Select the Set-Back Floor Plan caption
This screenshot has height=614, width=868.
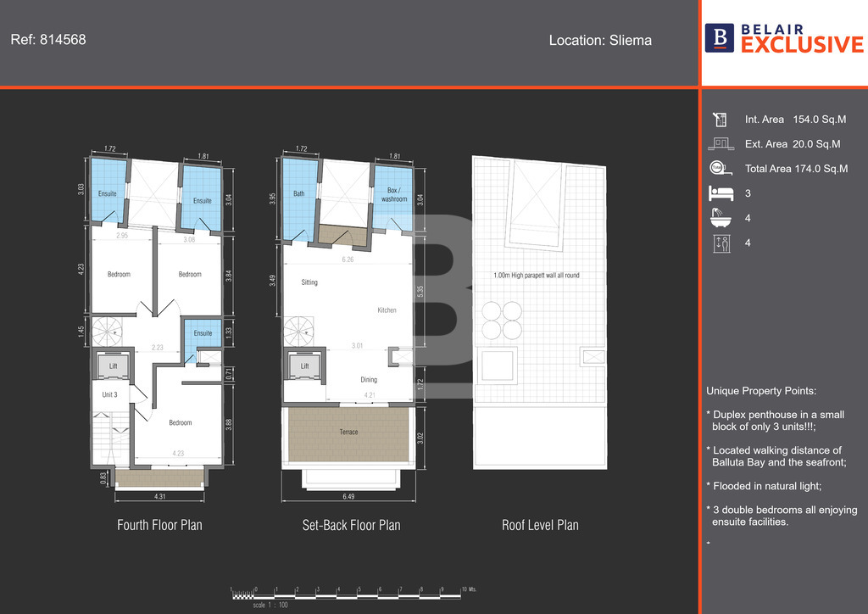coord(351,525)
